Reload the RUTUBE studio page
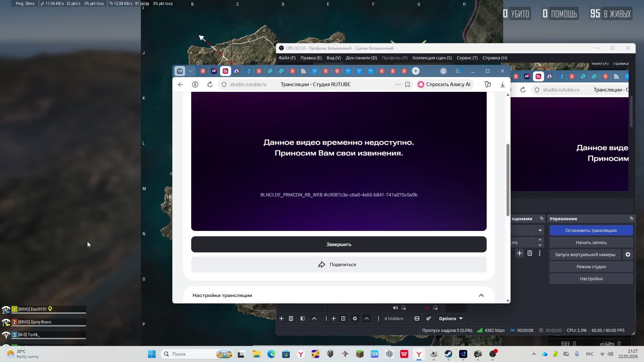This screenshot has width=644, height=362. tap(210, 84)
